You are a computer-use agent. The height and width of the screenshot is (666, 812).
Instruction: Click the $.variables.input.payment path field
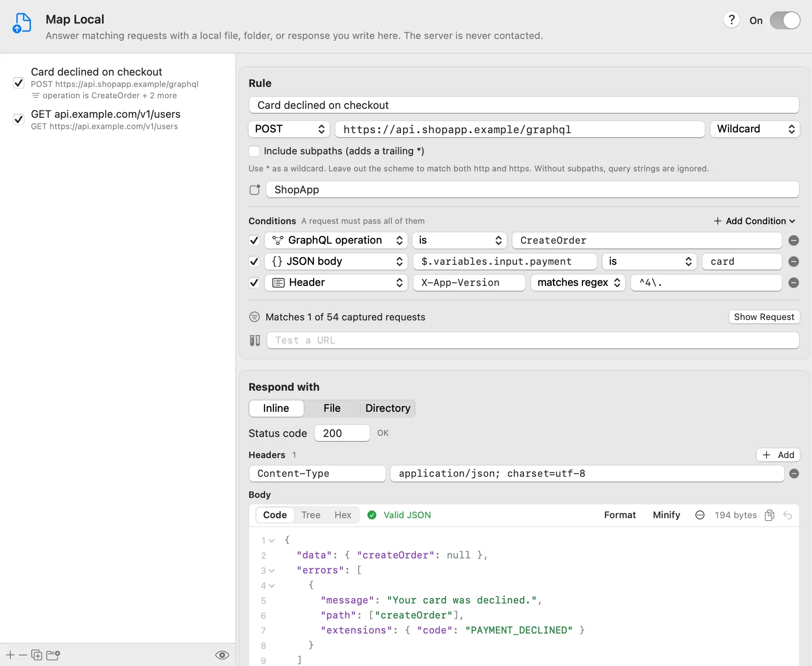(505, 262)
